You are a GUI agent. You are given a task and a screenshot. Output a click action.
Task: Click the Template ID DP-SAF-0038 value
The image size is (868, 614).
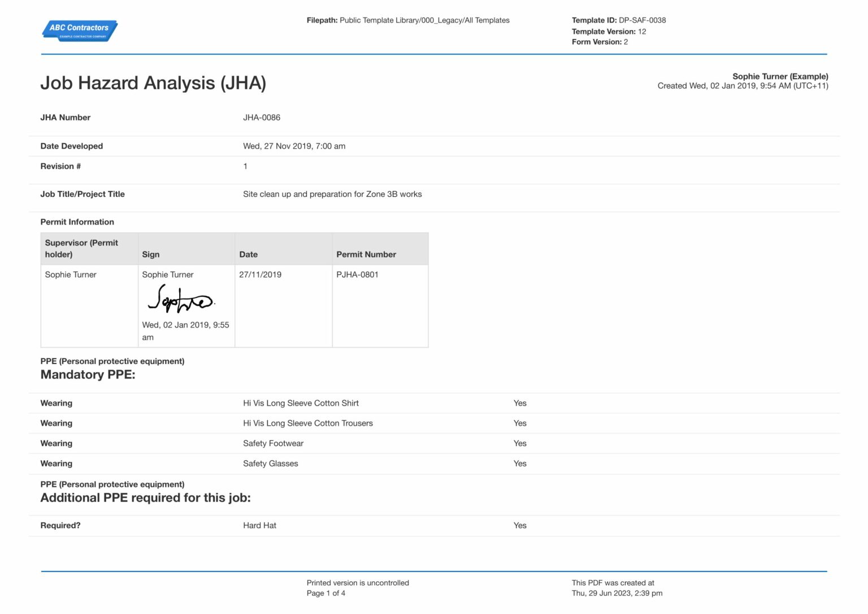642,20
